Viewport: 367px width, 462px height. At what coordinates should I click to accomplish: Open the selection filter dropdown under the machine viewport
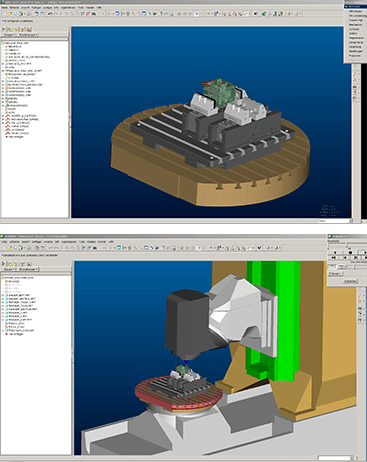336,458
